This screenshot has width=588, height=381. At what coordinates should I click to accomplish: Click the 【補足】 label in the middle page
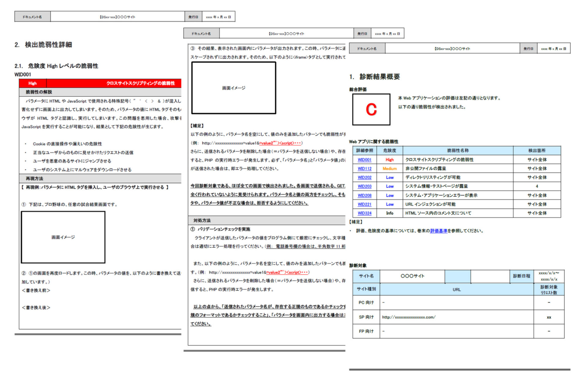[197, 126]
